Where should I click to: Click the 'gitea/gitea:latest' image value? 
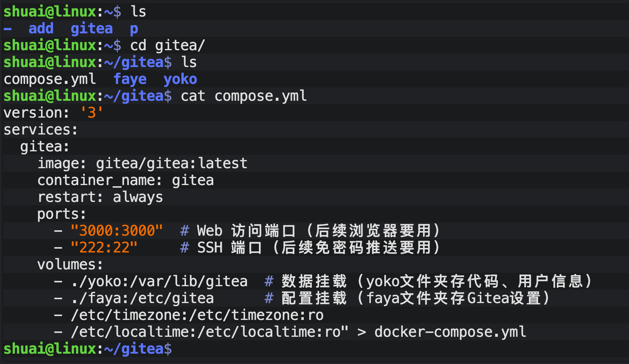click(171, 164)
